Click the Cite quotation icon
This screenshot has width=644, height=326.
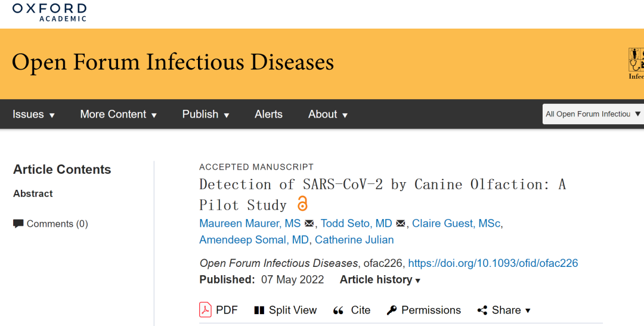pos(339,310)
